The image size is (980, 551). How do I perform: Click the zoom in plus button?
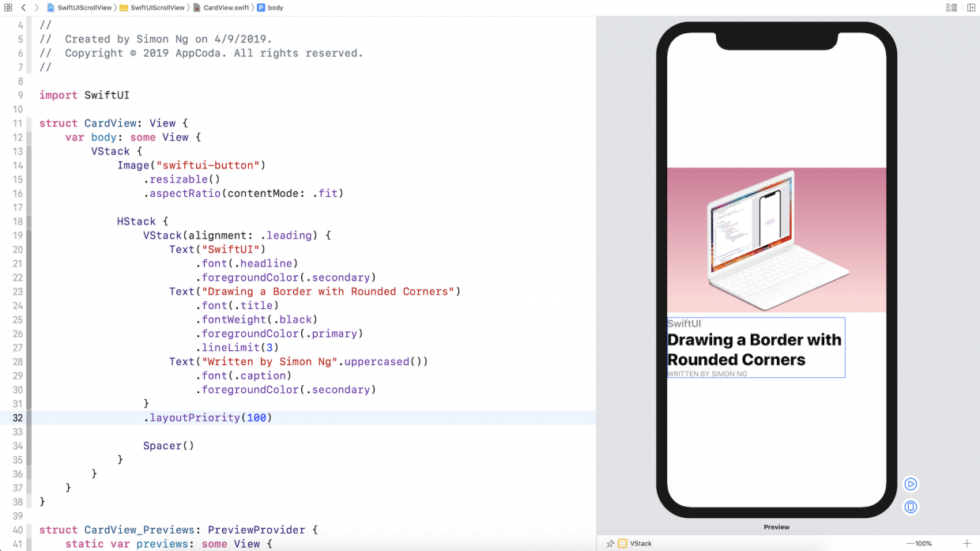point(967,543)
